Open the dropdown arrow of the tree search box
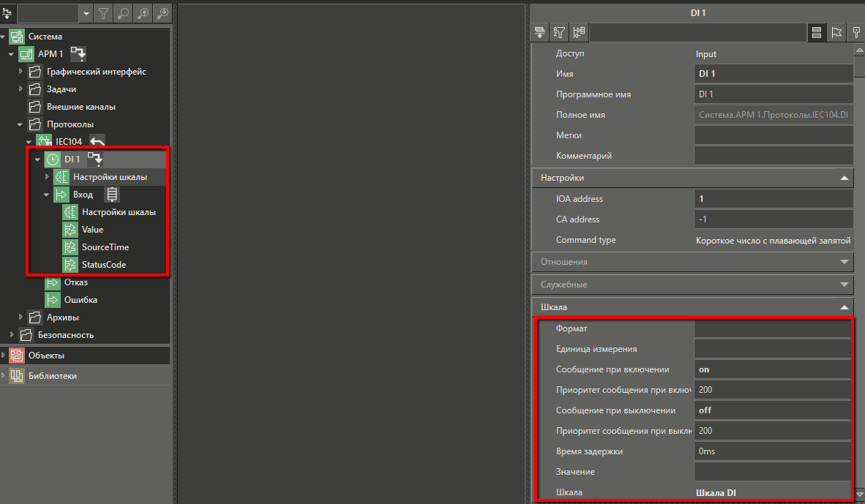 (86, 13)
